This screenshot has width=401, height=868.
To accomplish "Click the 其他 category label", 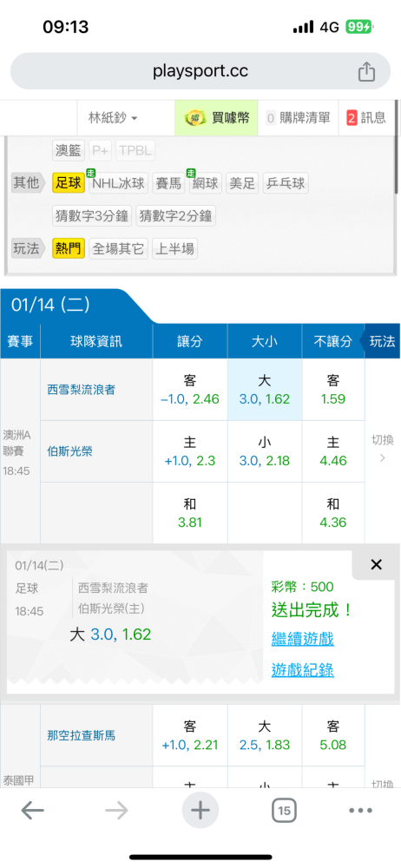I will tap(27, 182).
